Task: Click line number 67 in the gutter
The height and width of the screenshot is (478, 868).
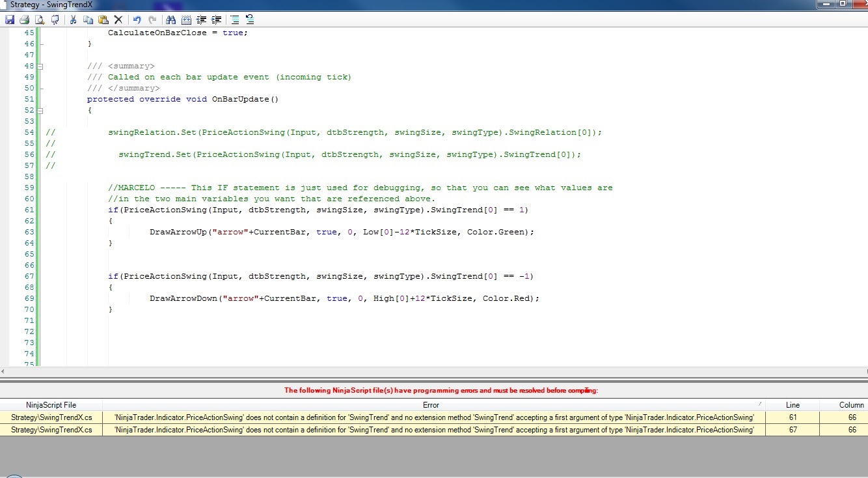Action: pos(29,276)
